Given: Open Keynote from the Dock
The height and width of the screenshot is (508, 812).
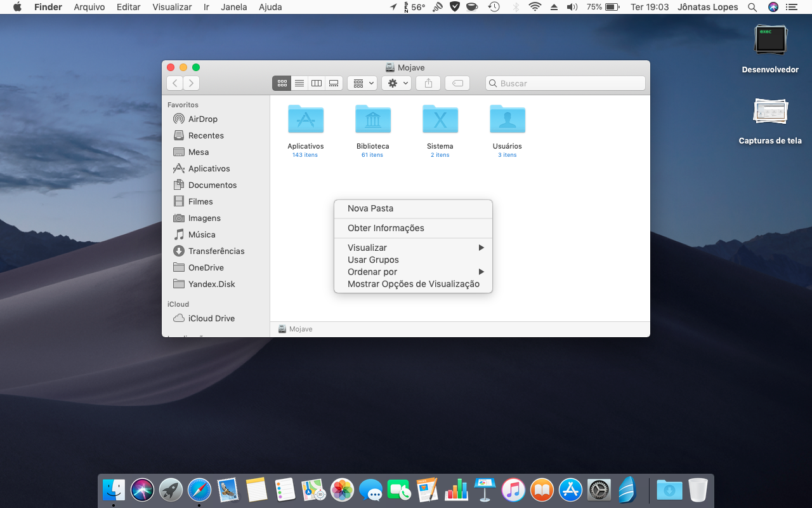Looking at the screenshot, I should [x=485, y=490].
